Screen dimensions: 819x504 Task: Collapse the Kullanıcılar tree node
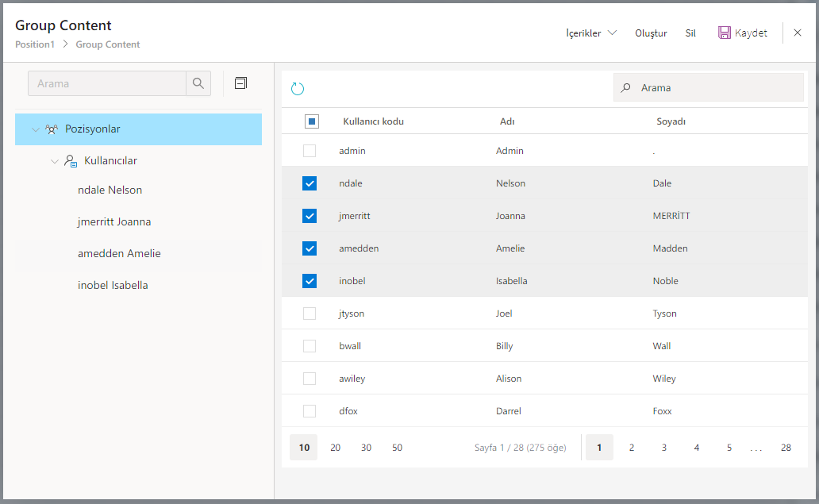pyautogui.click(x=55, y=161)
